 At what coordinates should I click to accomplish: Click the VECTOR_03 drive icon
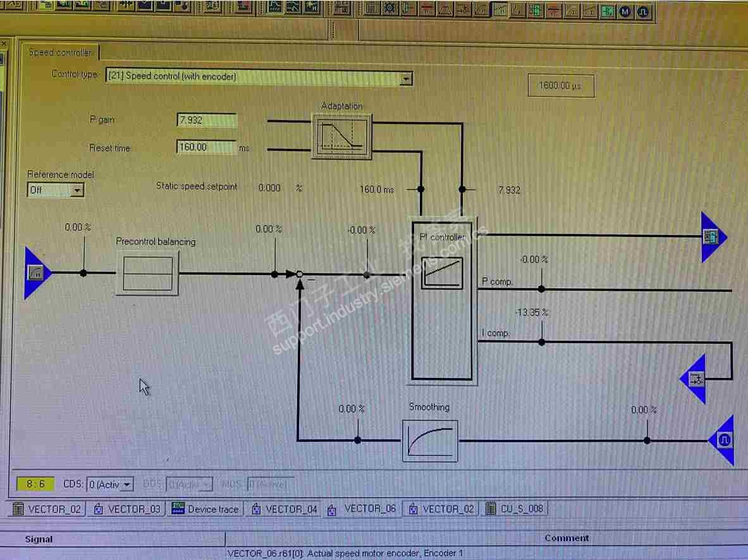tap(98, 509)
